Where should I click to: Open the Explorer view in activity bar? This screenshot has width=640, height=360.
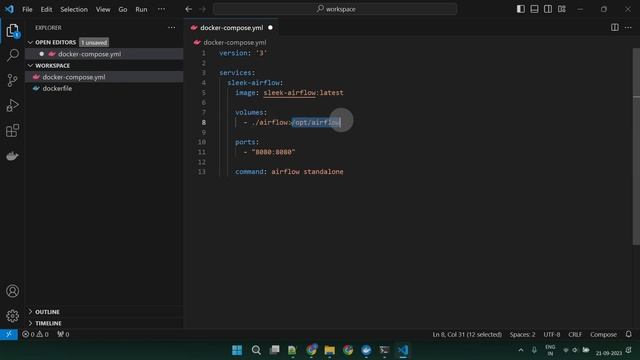pyautogui.click(x=12, y=31)
